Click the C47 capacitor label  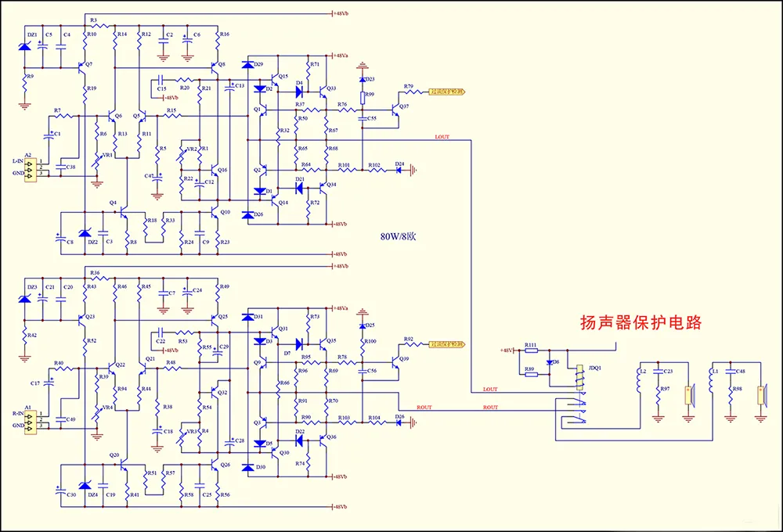150,176
